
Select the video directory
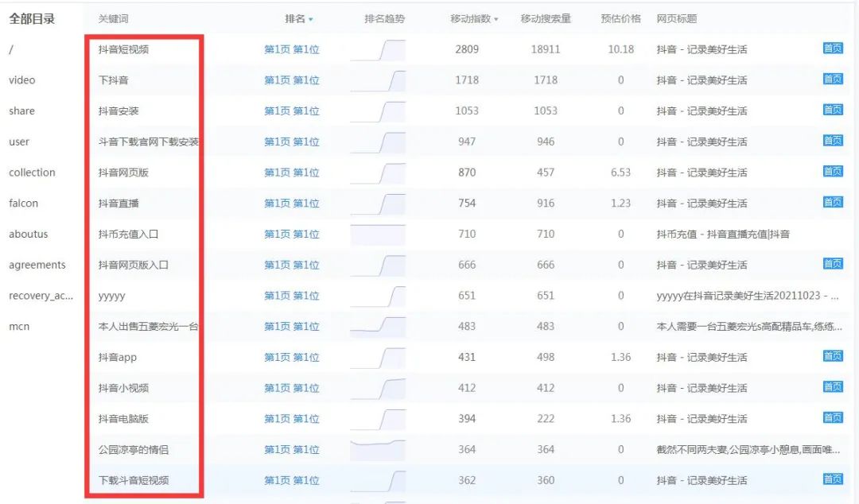[x=22, y=80]
